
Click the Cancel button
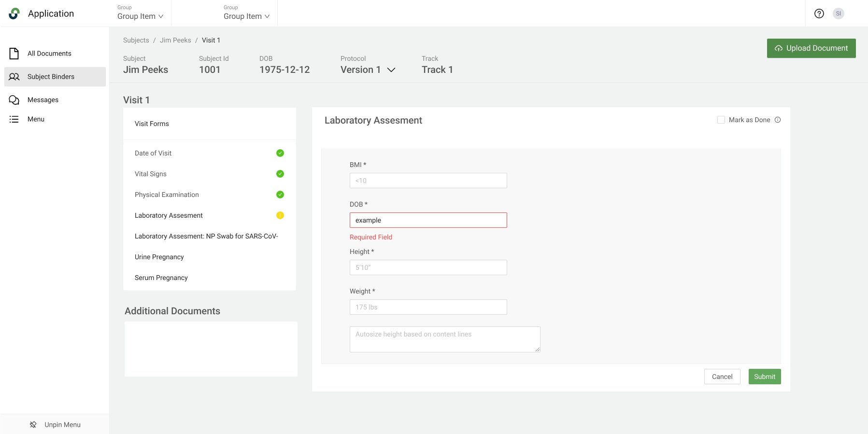pyautogui.click(x=722, y=377)
